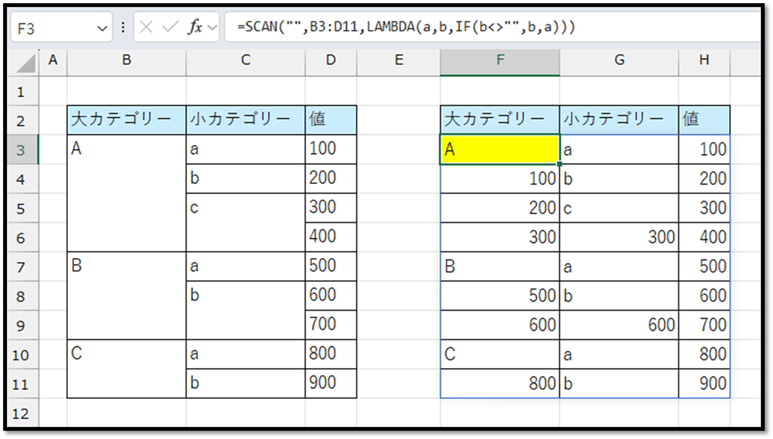The height and width of the screenshot is (439, 773).
Task: Select column B header
Action: [x=126, y=62]
